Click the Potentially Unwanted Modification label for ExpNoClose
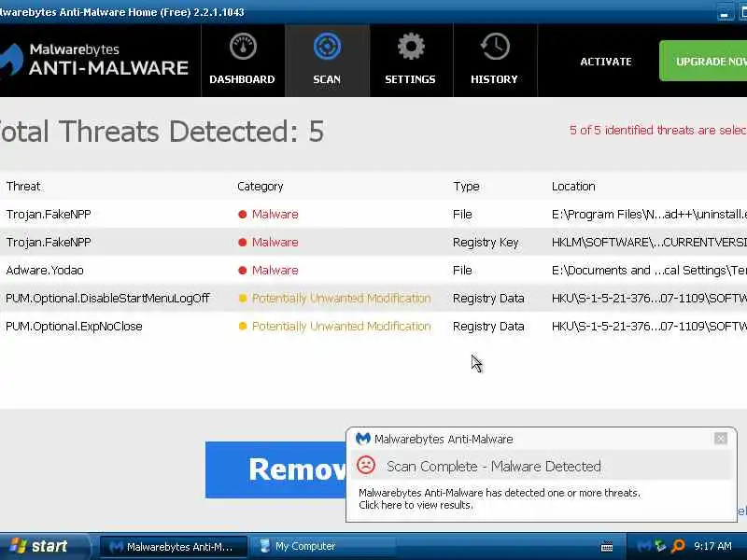Screen dimensions: 747x560 (x=341, y=326)
